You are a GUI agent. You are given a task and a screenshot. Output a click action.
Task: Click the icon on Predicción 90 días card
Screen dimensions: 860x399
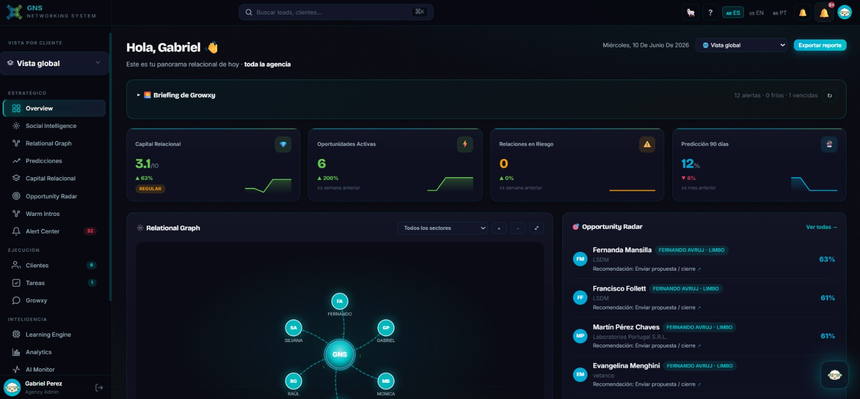point(829,144)
